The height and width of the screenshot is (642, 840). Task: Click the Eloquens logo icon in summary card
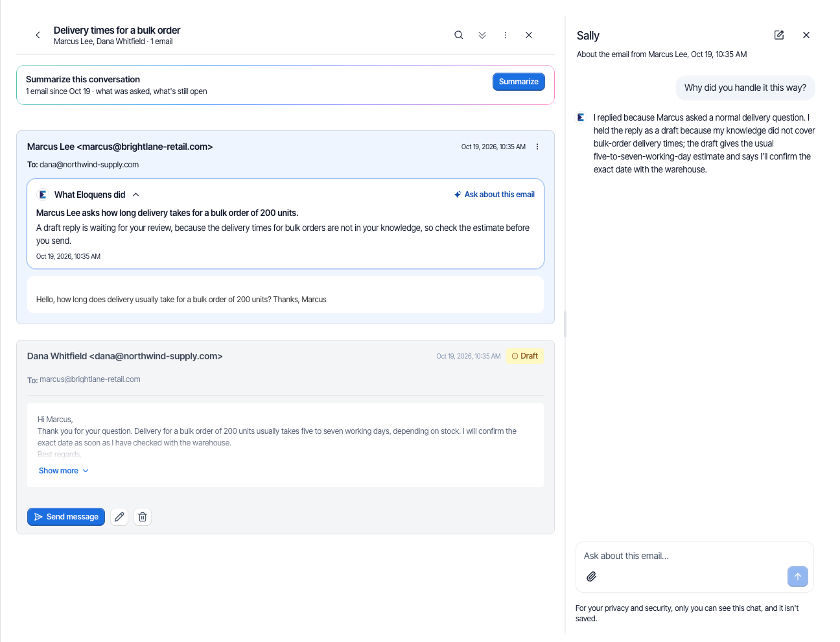point(43,195)
